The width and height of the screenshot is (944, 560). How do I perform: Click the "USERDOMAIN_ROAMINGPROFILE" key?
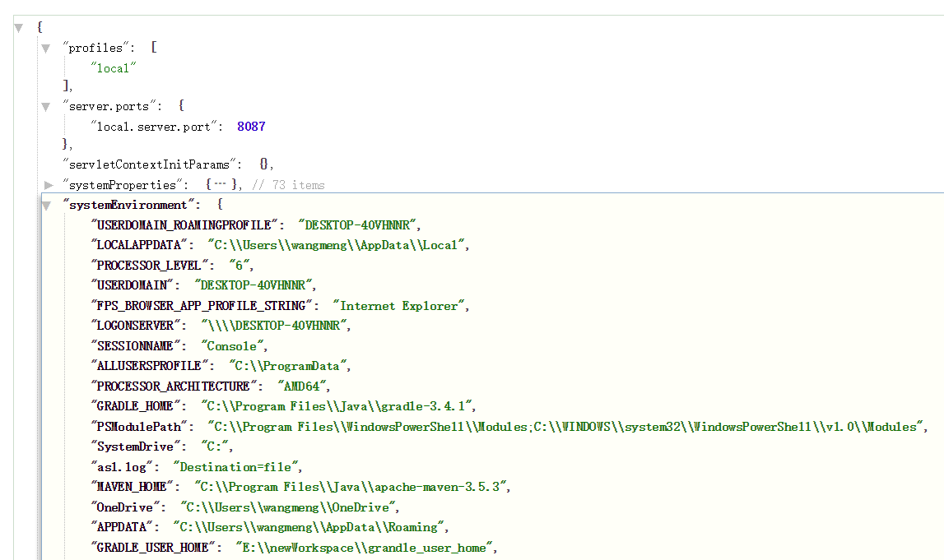coord(184,225)
